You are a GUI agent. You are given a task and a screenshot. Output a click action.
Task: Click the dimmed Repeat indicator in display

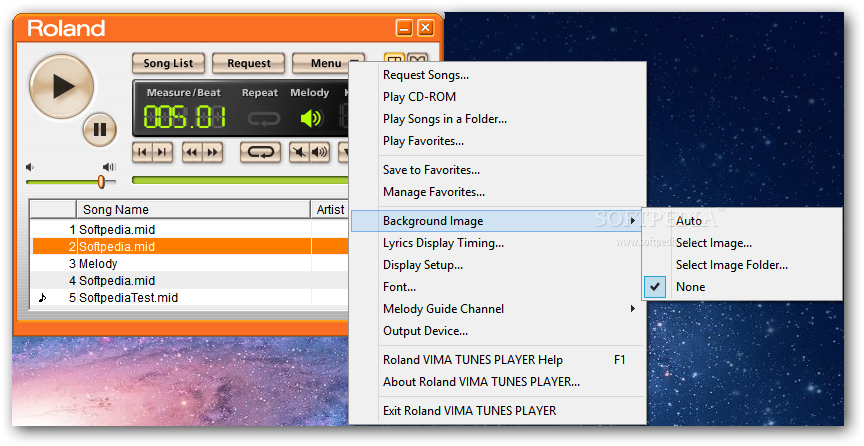(x=263, y=118)
